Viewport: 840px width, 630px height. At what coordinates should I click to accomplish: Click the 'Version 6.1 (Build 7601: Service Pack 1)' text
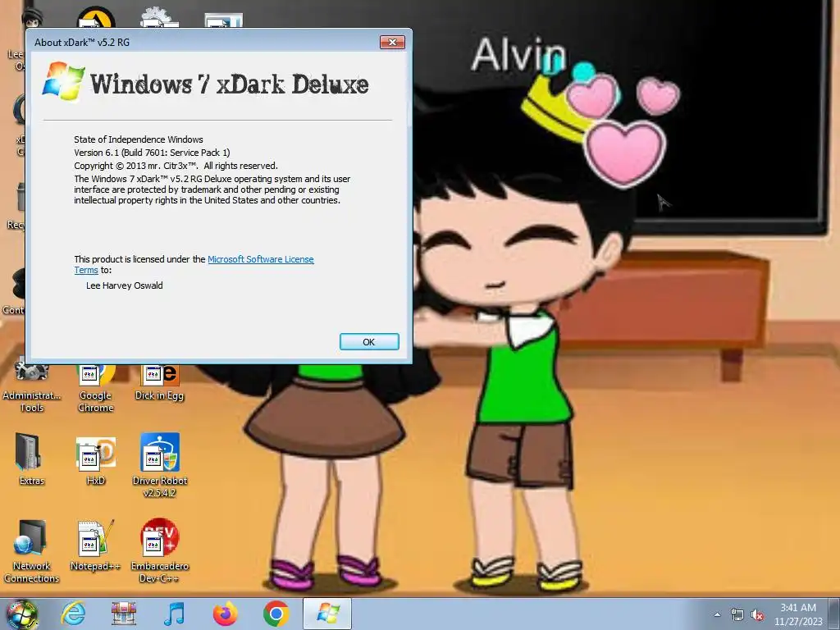tap(152, 153)
